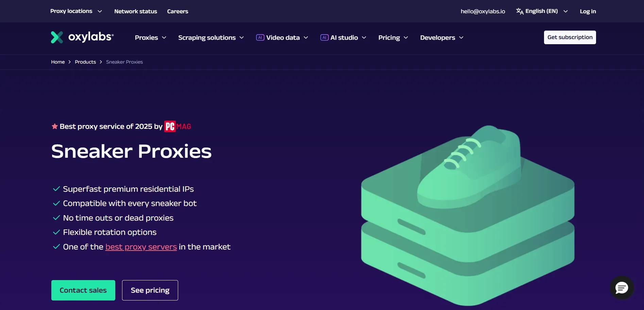Click 'Flexible rotation options' text
This screenshot has height=310, width=644.
[x=110, y=232]
